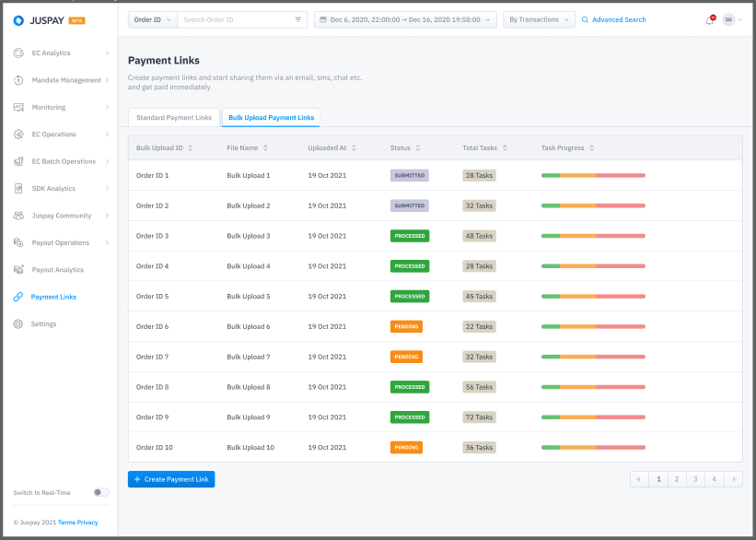
Task: Click the Settings gear icon in sidebar
Action: pos(18,323)
